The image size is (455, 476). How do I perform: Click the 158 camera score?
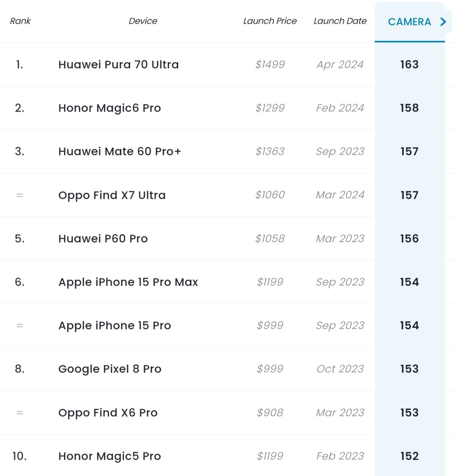coord(409,108)
